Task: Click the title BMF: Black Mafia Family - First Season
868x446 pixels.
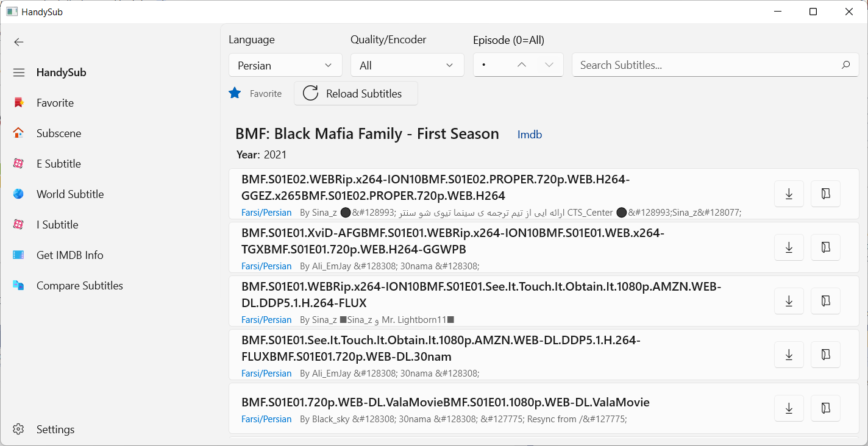Action: pos(367,134)
